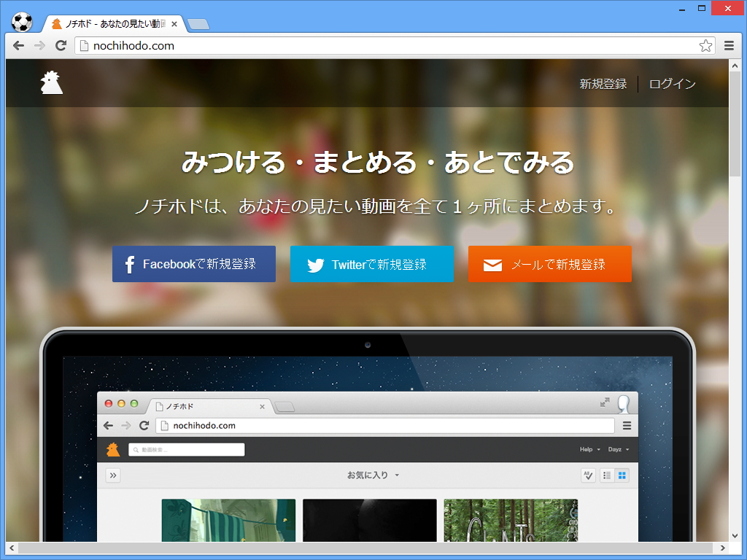Click the envelope icon on the mail signup button

pos(493,264)
